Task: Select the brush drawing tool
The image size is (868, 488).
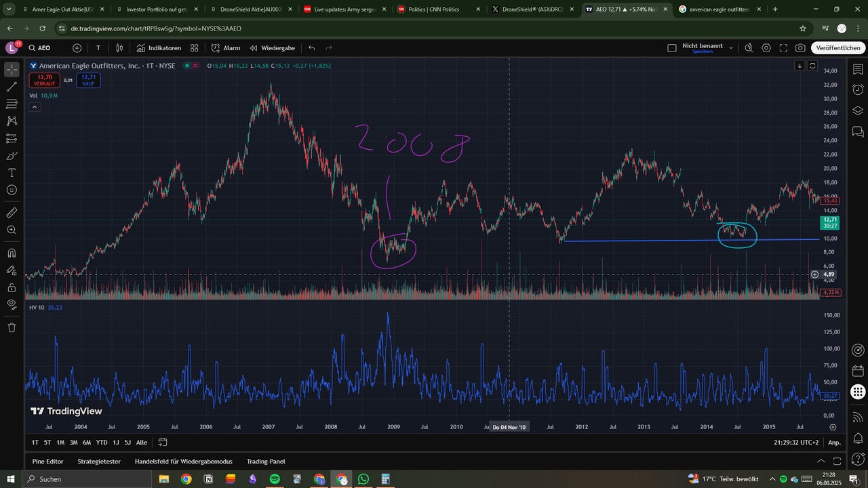Action: [12, 155]
